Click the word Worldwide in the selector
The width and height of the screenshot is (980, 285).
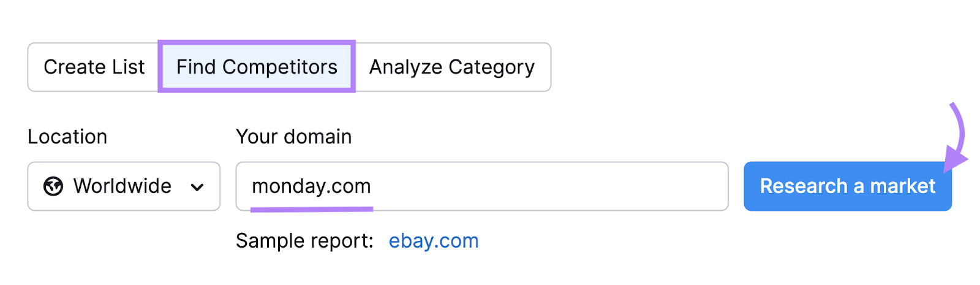tap(122, 186)
